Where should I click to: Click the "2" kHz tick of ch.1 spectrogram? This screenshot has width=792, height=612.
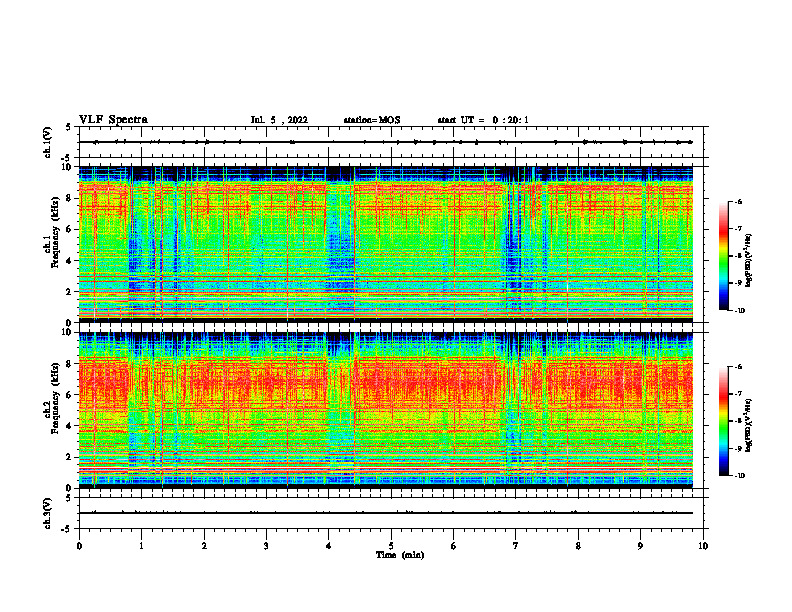coord(69,292)
